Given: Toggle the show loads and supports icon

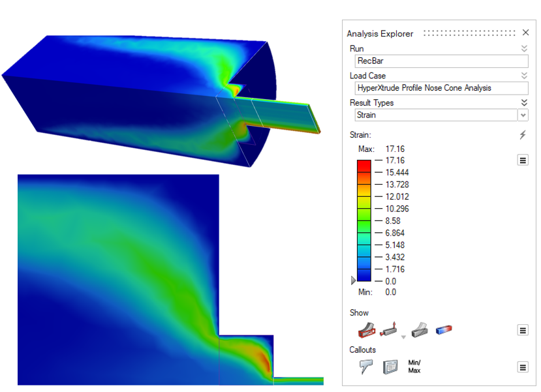Looking at the screenshot, I should tap(388, 329).
